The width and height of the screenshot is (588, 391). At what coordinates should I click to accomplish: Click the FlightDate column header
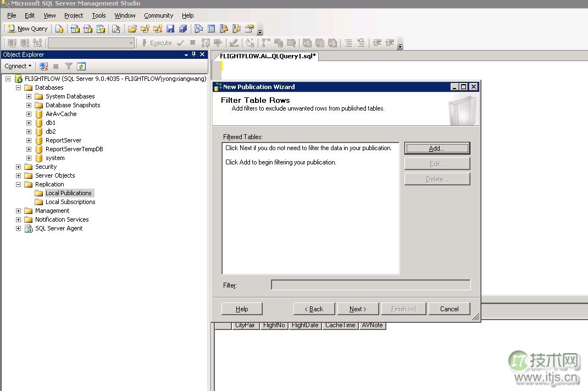[x=305, y=326]
